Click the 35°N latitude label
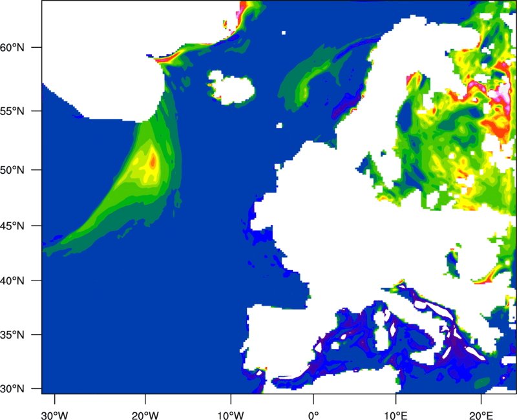 tap(12, 335)
